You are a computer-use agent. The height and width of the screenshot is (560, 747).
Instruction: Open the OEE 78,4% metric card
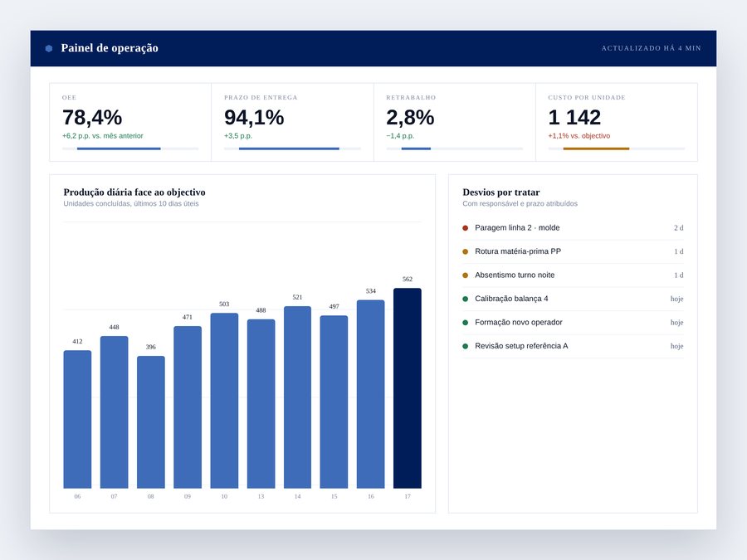pos(130,123)
